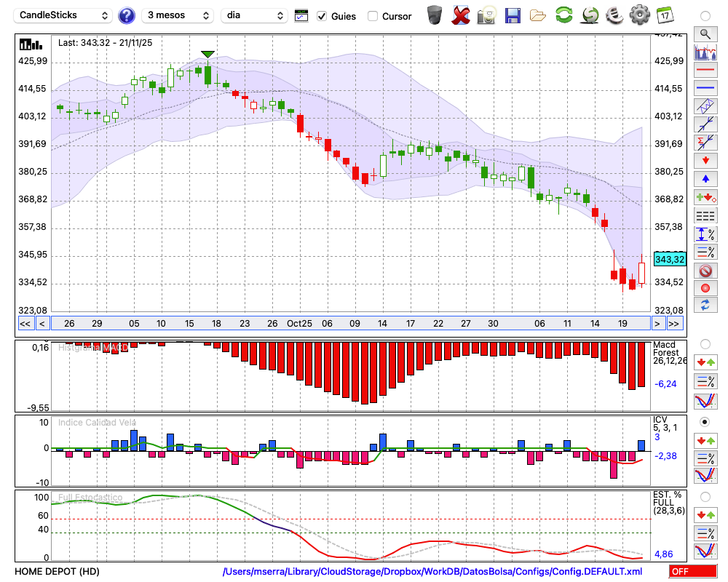
Task: Open the '3 mesos' time range dropdown
Action: (x=177, y=15)
